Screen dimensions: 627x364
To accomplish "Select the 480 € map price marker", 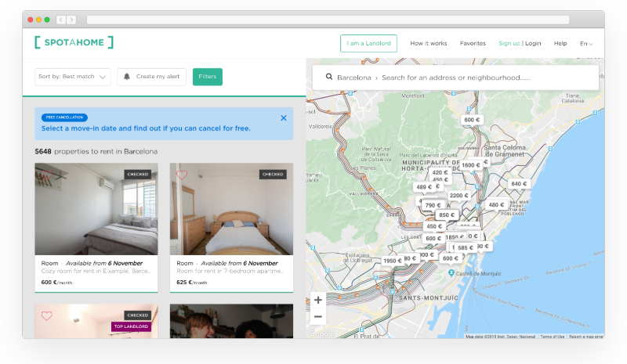I will 496,205.
